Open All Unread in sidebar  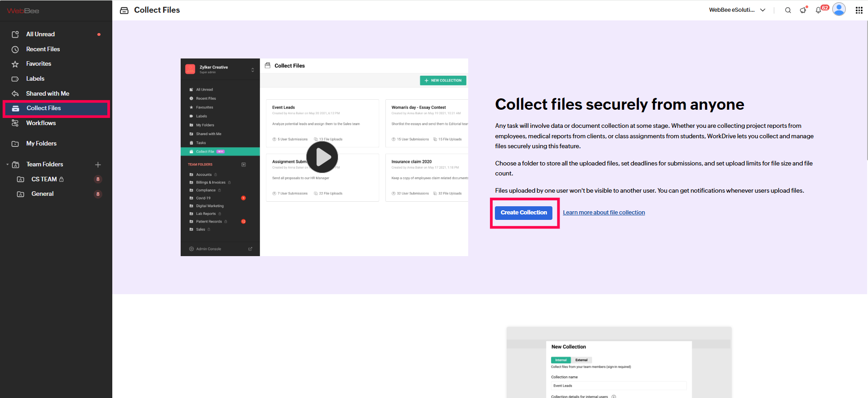coord(40,34)
